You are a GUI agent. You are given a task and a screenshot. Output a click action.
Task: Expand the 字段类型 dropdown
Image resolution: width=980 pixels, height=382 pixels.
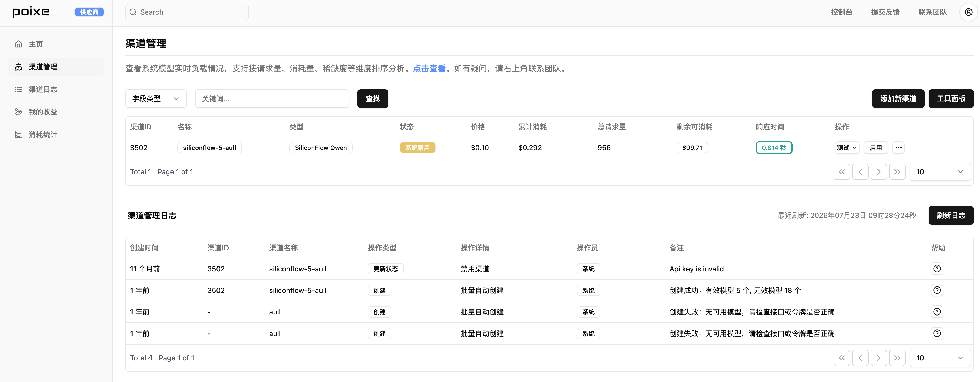pos(156,99)
